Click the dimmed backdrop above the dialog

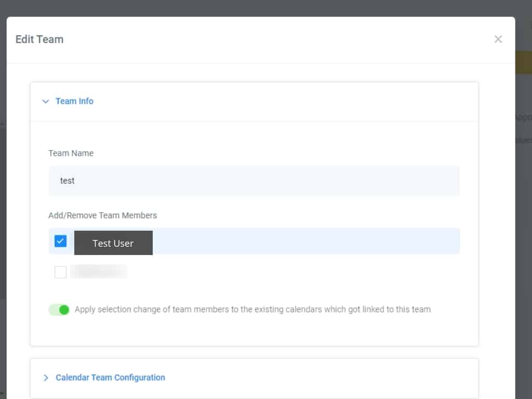(260, 7)
